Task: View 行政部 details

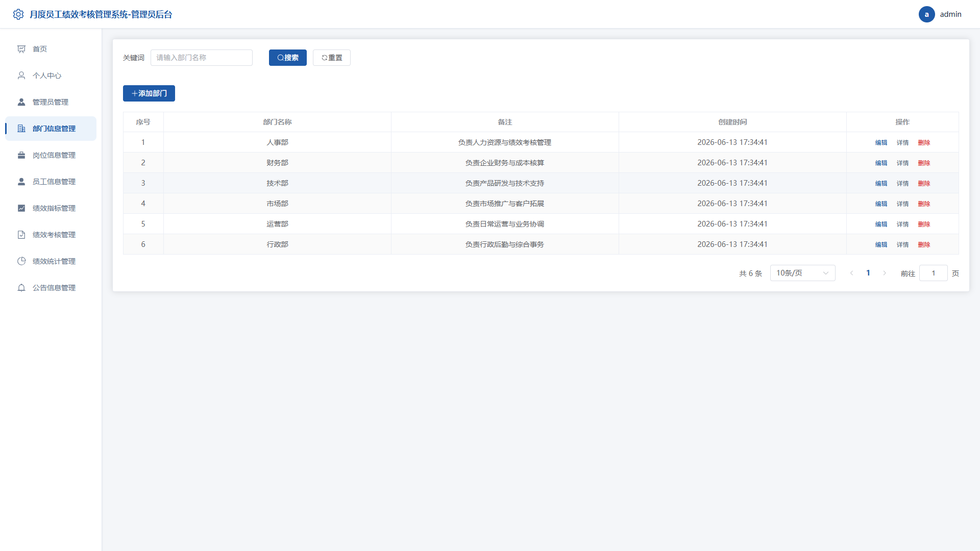Action: (x=902, y=245)
